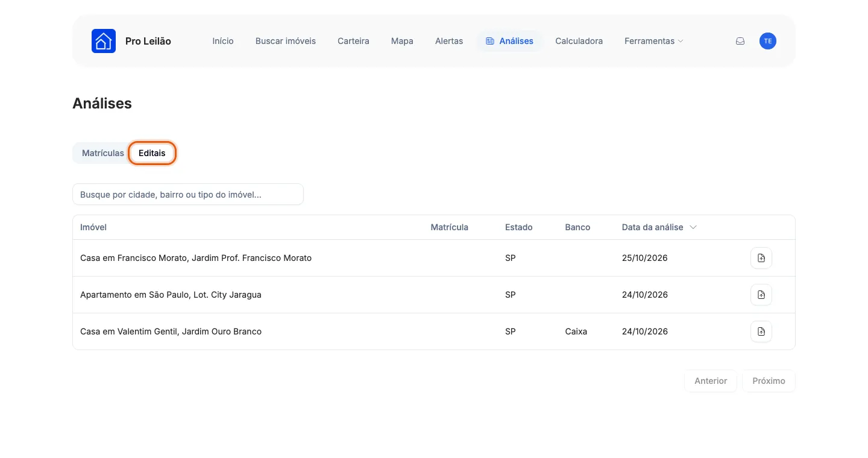Select Análises in the navigation bar

(510, 41)
